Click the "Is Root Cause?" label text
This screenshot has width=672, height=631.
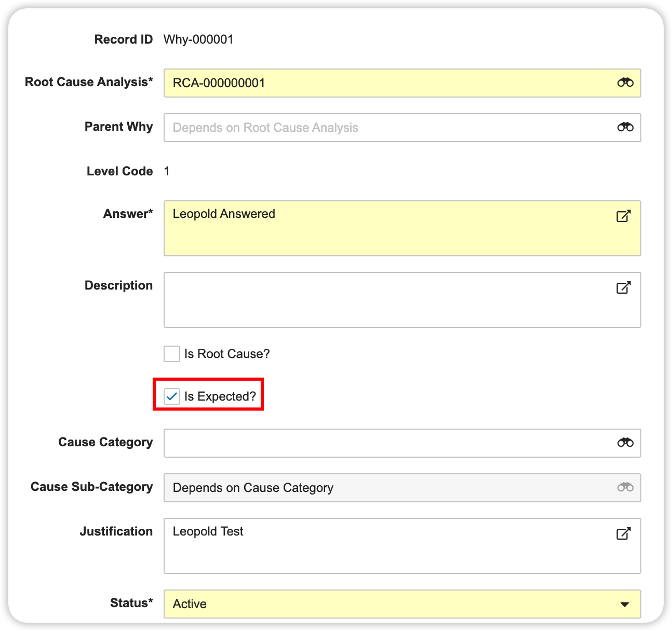pos(227,354)
